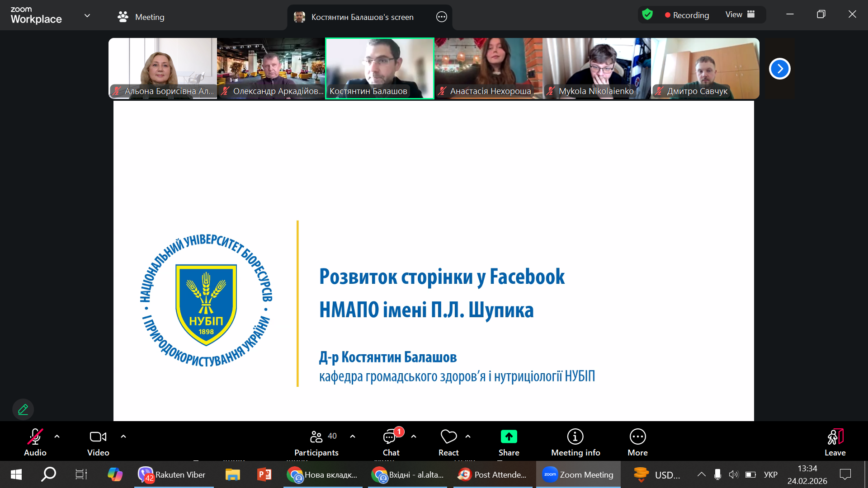868x488 pixels.
Task: Open Rakuten Viber from taskbar
Action: pos(172,474)
